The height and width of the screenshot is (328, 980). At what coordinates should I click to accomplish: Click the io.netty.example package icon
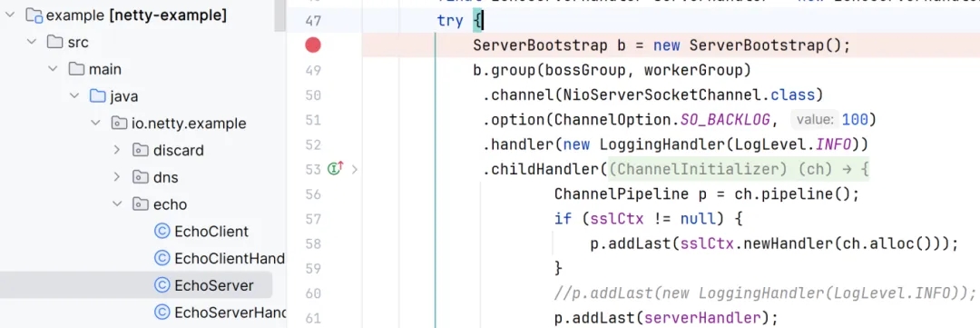coord(117,124)
